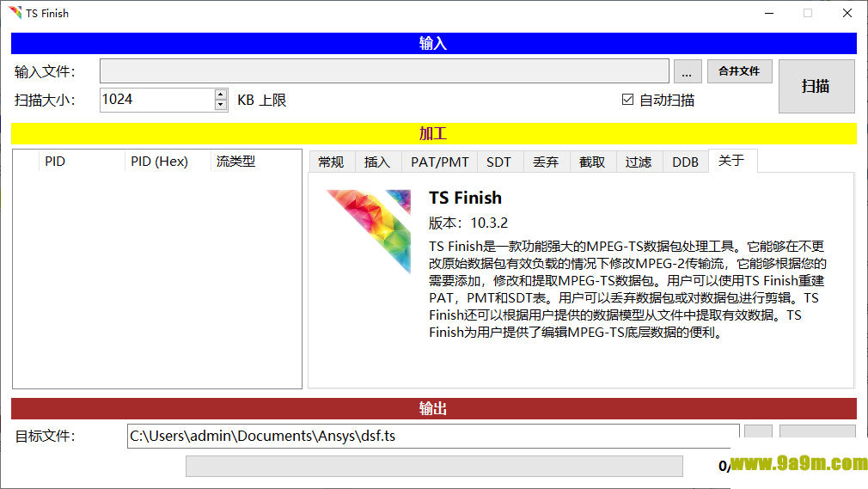Viewport: 868px width, 489px height.
Task: Toggle the 自动扫描 checkbox
Action: [627, 100]
